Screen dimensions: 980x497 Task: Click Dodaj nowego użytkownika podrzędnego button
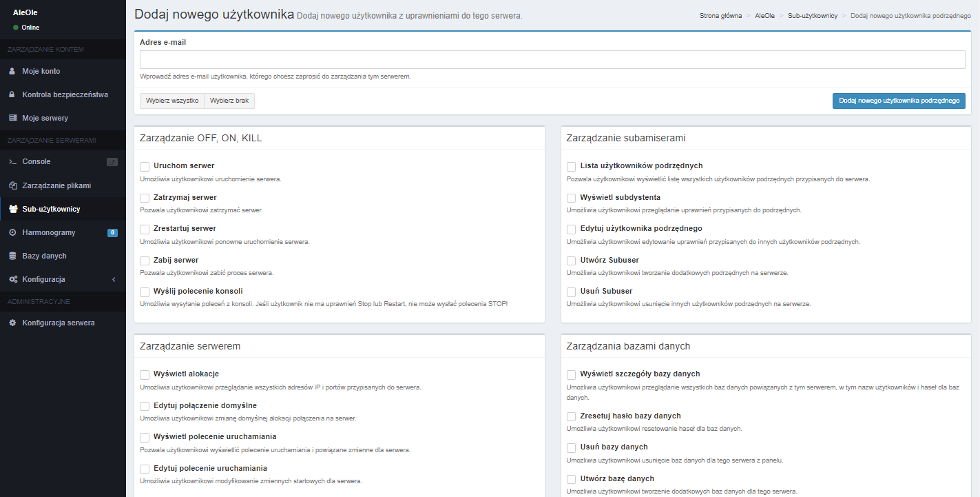point(899,101)
